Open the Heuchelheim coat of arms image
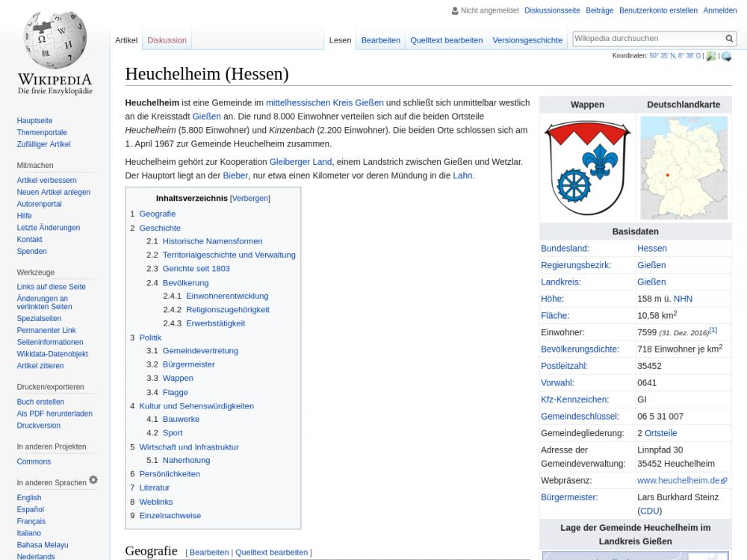 click(x=587, y=167)
